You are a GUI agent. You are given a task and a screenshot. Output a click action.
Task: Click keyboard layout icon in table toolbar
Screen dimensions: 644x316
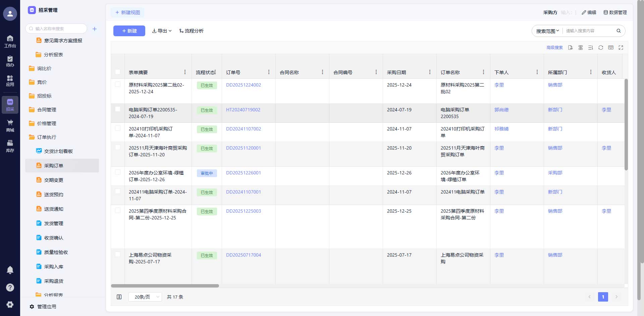coord(611,48)
